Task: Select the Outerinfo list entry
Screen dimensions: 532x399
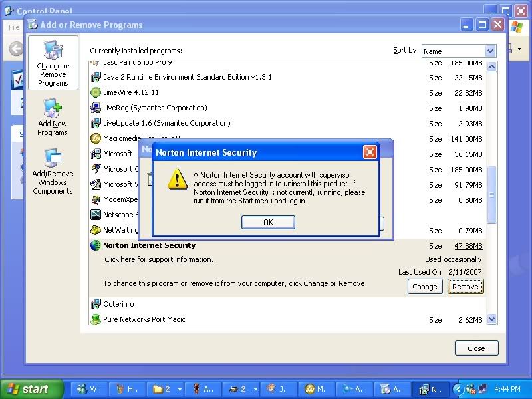Action: click(288, 304)
